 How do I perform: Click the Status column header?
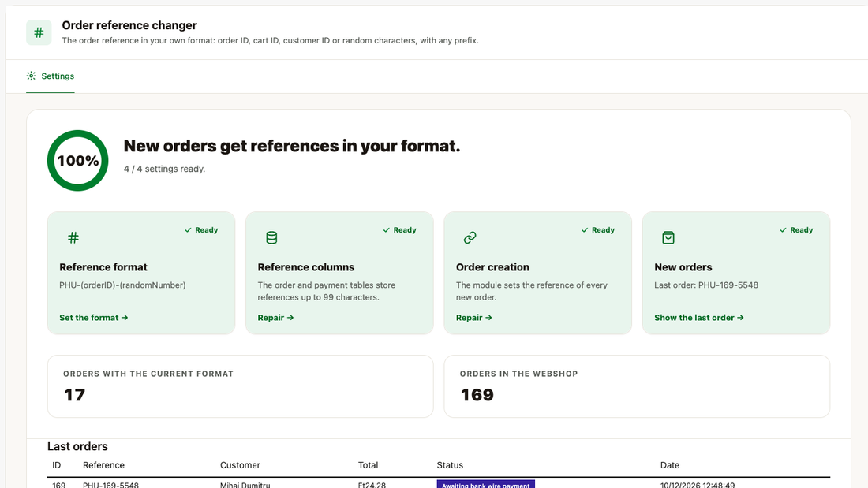coord(450,465)
